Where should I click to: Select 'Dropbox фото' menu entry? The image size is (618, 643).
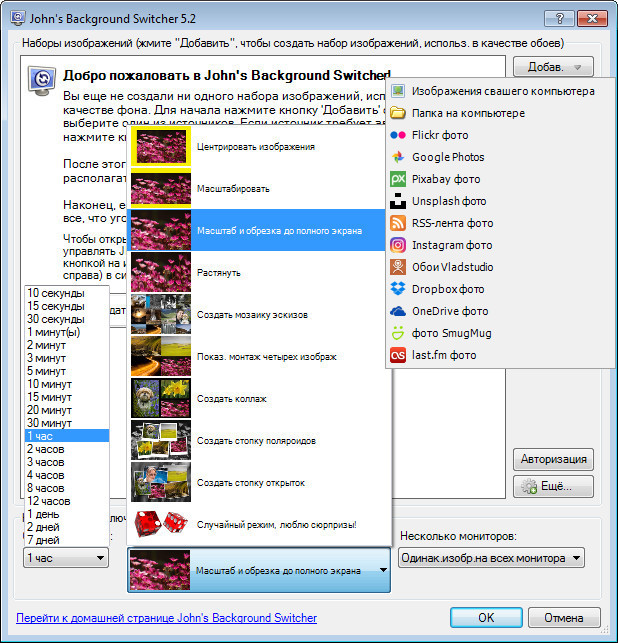[x=499, y=289]
